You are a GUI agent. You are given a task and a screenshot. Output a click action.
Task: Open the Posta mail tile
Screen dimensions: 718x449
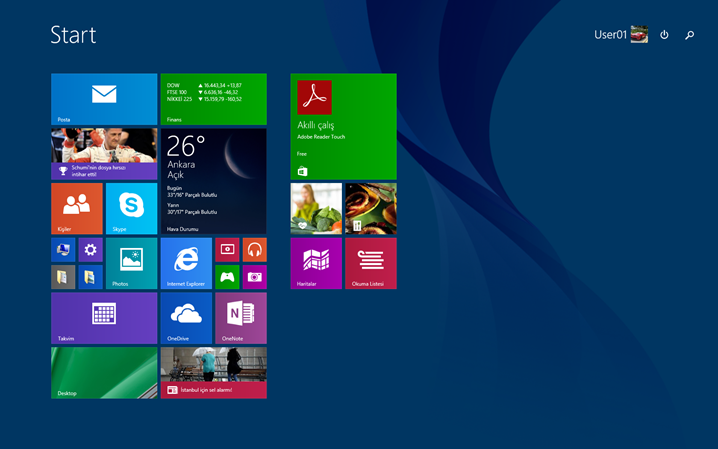(x=104, y=99)
